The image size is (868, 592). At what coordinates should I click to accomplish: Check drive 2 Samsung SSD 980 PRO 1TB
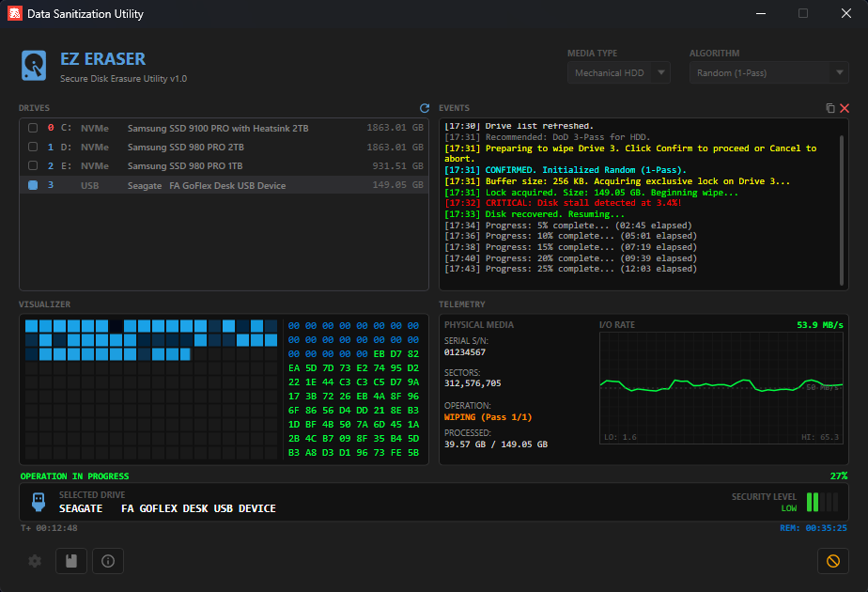tap(33, 165)
